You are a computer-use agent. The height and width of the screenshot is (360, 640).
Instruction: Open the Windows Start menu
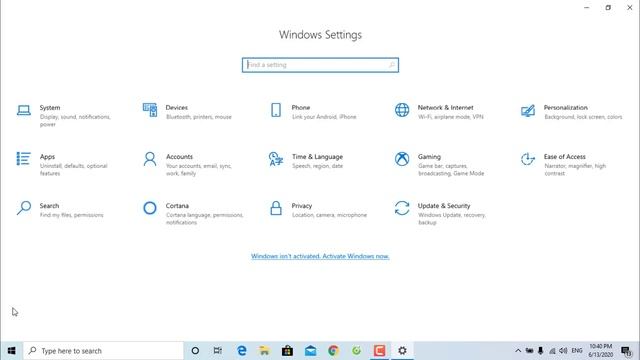[x=11, y=351]
